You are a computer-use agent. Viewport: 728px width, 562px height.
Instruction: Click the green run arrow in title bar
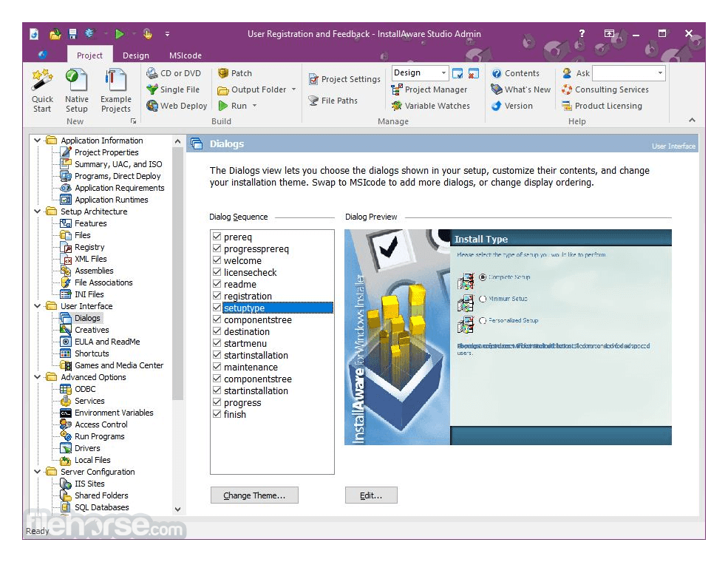pos(120,34)
